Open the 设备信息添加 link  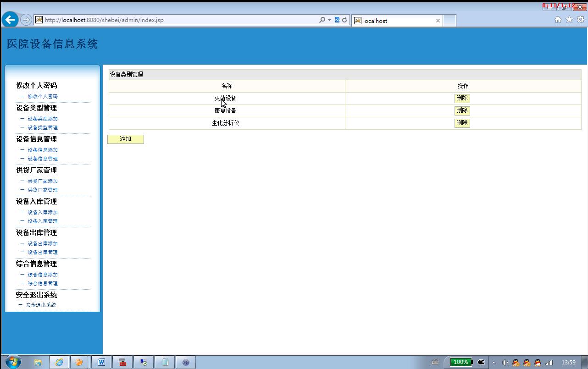[43, 150]
